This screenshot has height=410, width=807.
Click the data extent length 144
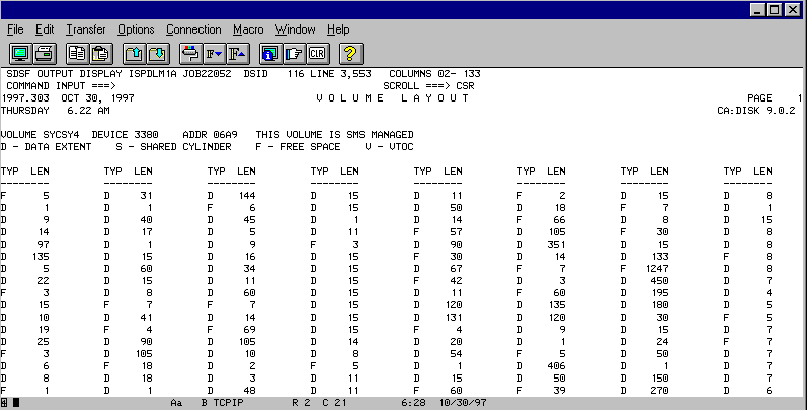[x=247, y=195]
